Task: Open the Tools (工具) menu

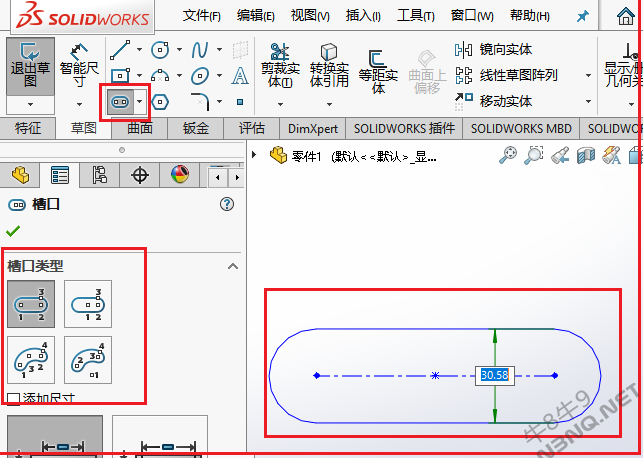Action: coord(416,16)
